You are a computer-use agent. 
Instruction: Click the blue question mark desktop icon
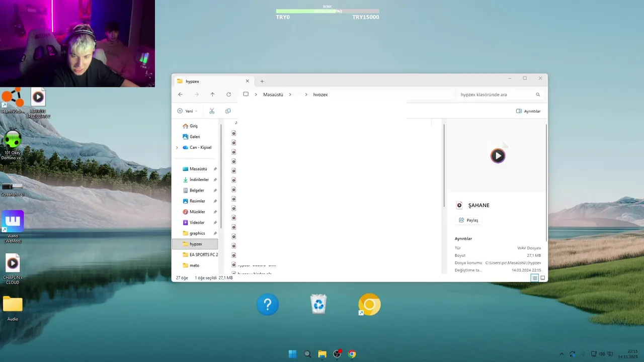[268, 304]
